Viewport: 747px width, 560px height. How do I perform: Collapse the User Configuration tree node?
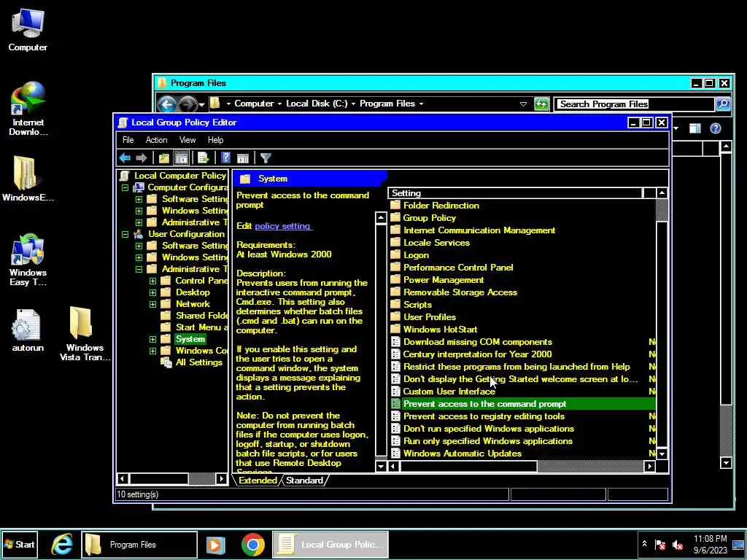[125, 234]
